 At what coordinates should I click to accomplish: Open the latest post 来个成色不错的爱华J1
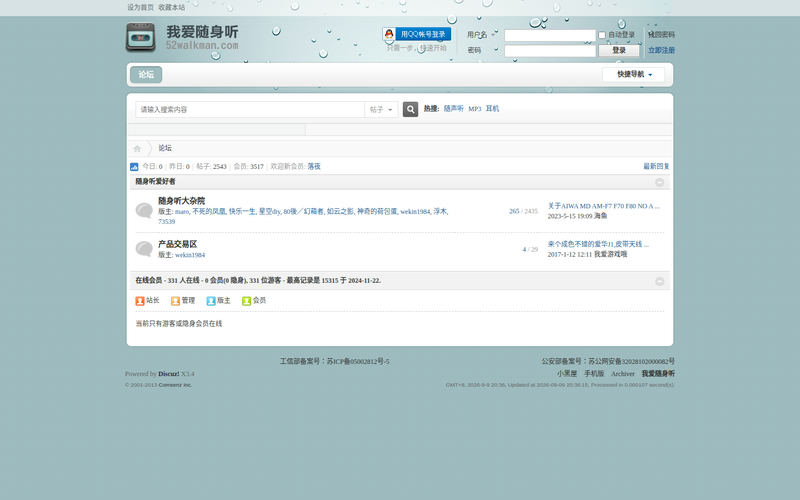pos(598,244)
